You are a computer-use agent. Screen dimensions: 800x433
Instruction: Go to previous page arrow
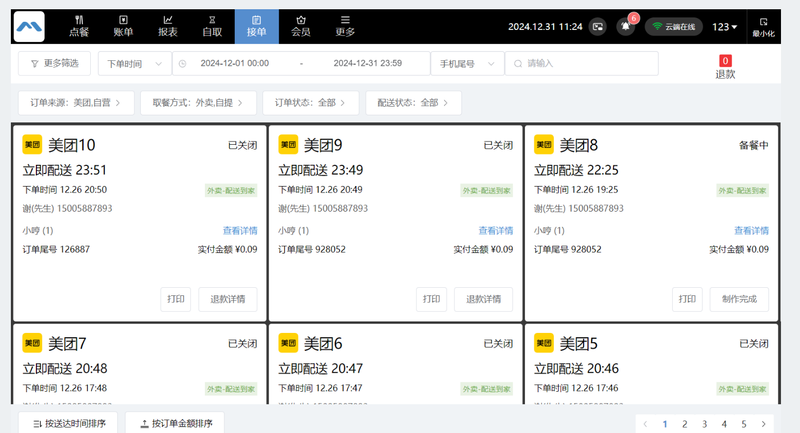645,424
